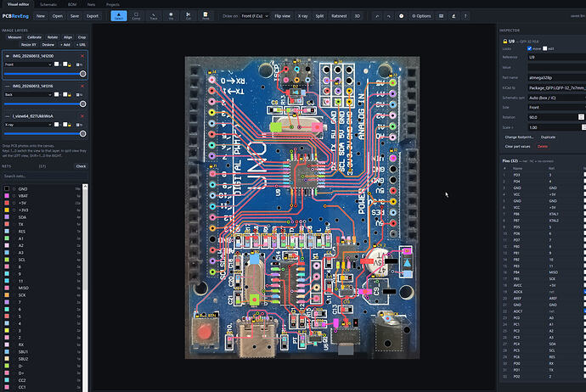Click the Rotation 90.0 stepper arrows

click(x=581, y=117)
